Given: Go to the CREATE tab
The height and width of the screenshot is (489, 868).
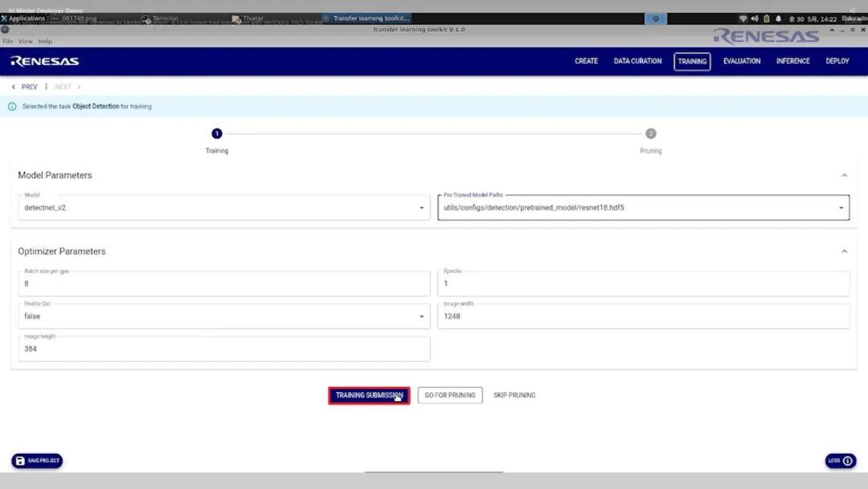Looking at the screenshot, I should click(x=586, y=61).
